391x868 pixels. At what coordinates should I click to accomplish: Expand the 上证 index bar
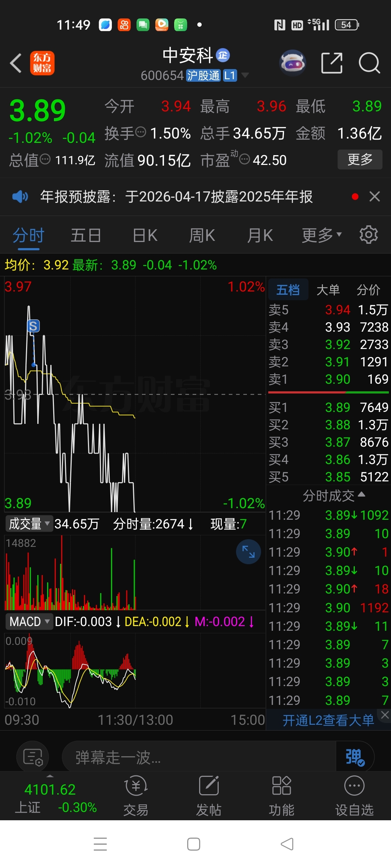50,776
